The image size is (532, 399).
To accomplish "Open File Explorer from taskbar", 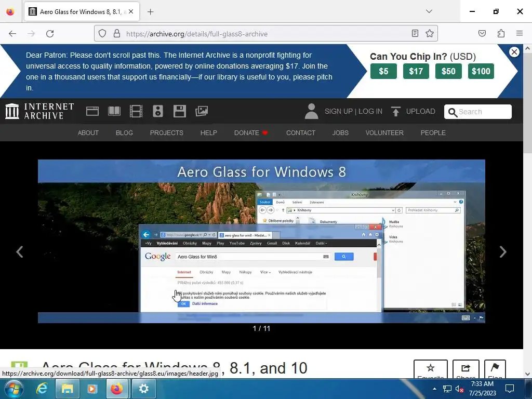I will [67, 389].
